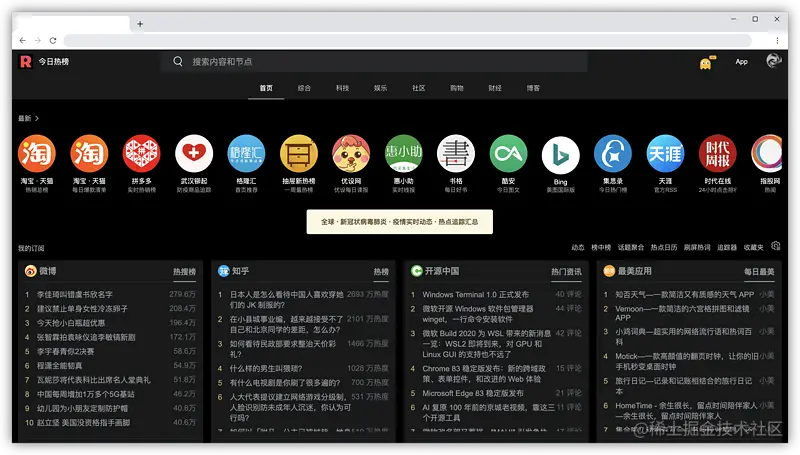This screenshot has height=455, width=800.
Task: Open the Pinduoduo real-time hot sales icon
Action: point(141,154)
